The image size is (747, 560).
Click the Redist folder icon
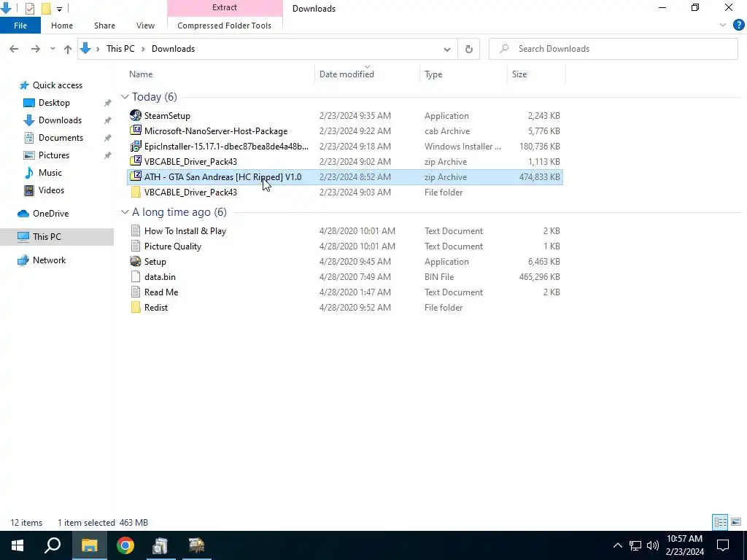coord(136,307)
